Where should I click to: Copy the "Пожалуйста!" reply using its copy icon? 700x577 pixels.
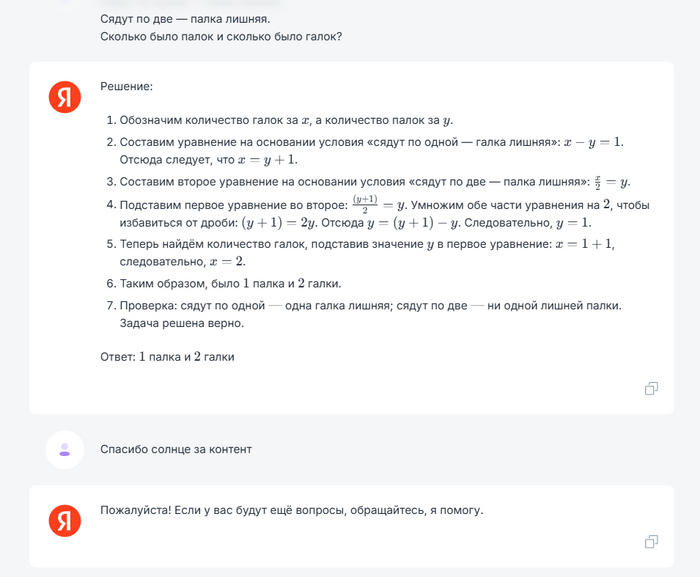click(651, 541)
